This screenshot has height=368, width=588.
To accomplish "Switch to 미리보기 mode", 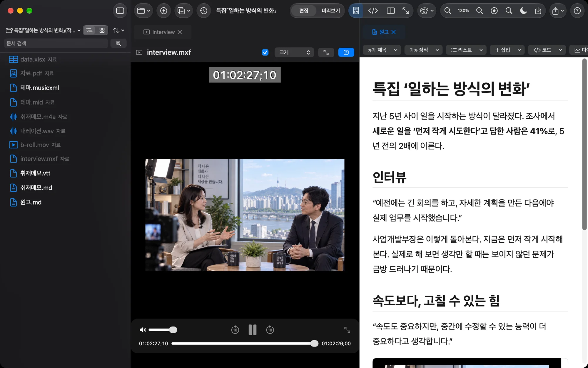I will [330, 11].
